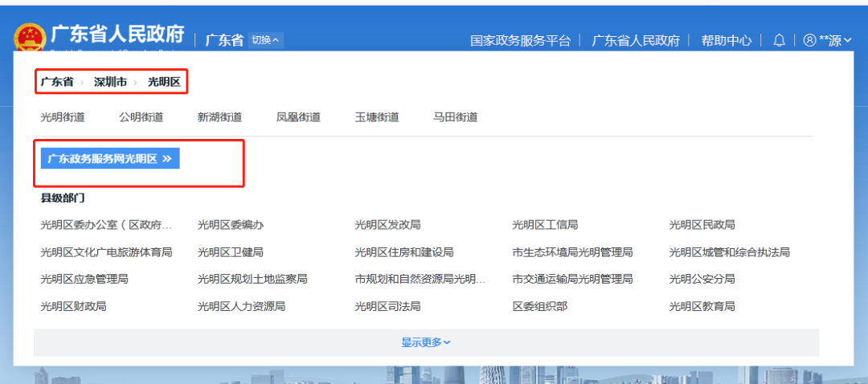Open 光明区发改局 department

point(387,225)
